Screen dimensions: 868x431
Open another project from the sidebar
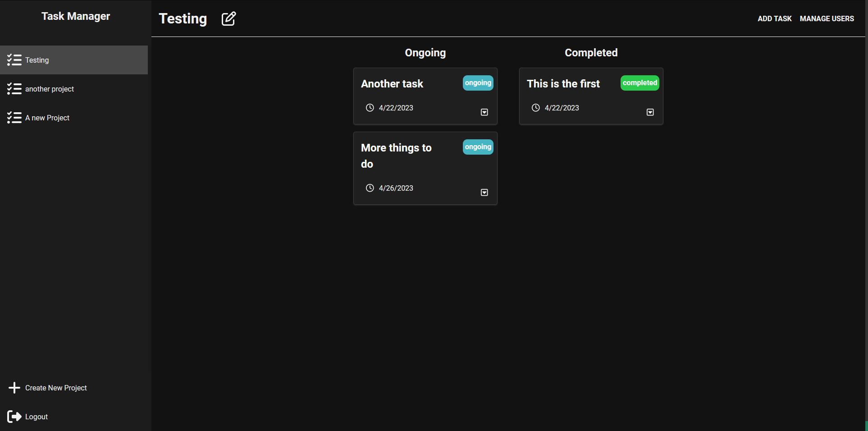tap(74, 89)
